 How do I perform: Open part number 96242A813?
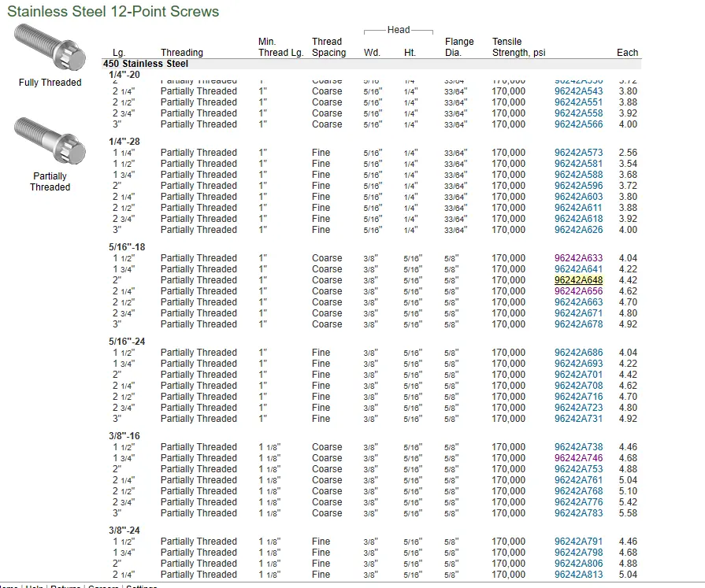(578, 575)
